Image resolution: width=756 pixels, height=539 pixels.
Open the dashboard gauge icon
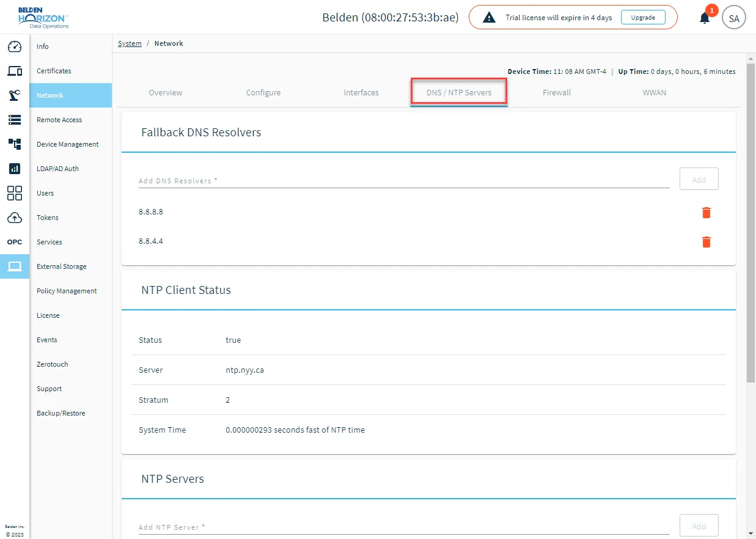[15, 46]
